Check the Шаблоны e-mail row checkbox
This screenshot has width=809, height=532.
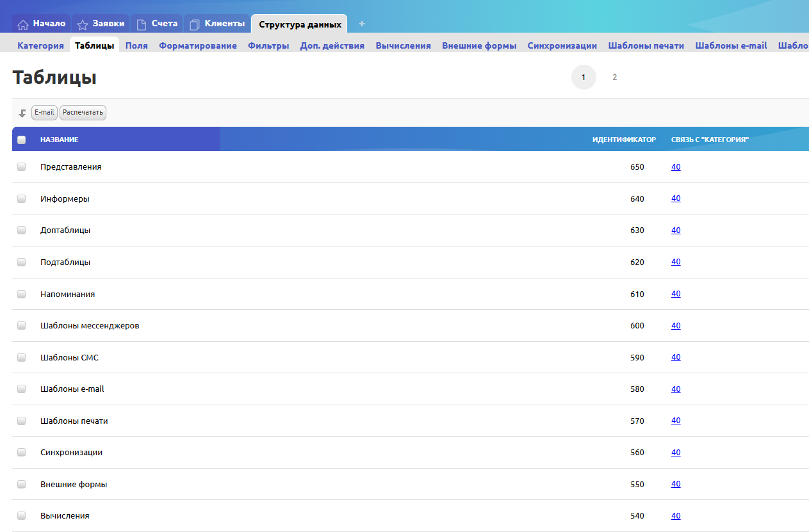(22, 389)
